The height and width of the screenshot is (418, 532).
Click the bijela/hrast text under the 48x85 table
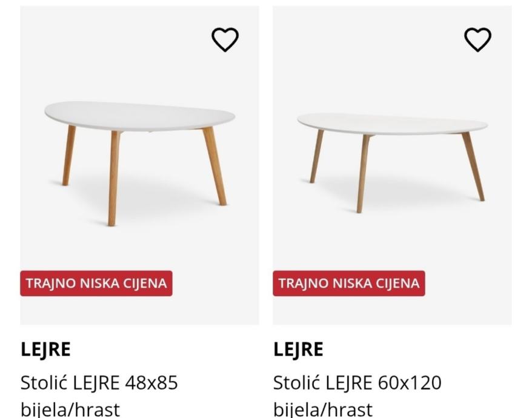(x=70, y=408)
